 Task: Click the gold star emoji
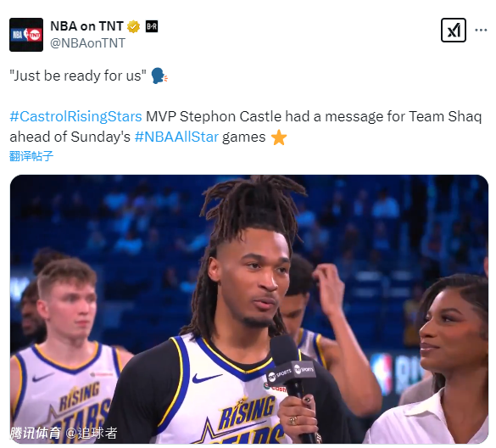[x=279, y=137]
